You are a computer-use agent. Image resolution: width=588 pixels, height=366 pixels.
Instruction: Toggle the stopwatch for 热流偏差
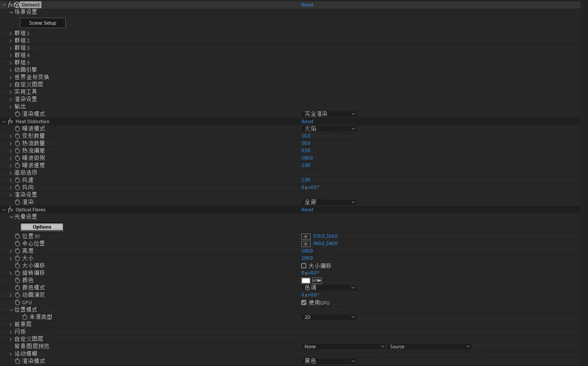pos(18,151)
